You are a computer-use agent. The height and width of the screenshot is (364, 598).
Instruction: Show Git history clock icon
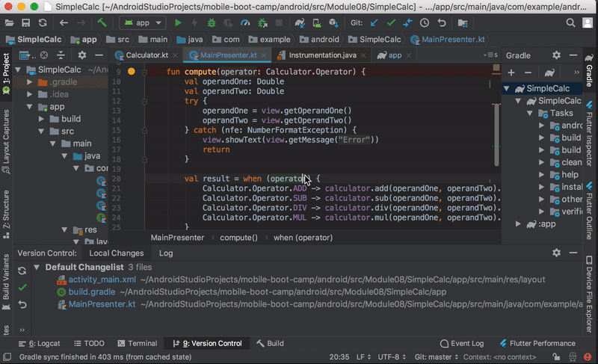[425, 23]
